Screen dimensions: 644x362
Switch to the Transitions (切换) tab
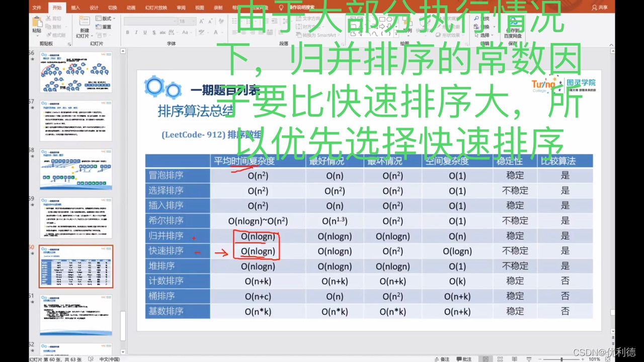click(113, 8)
